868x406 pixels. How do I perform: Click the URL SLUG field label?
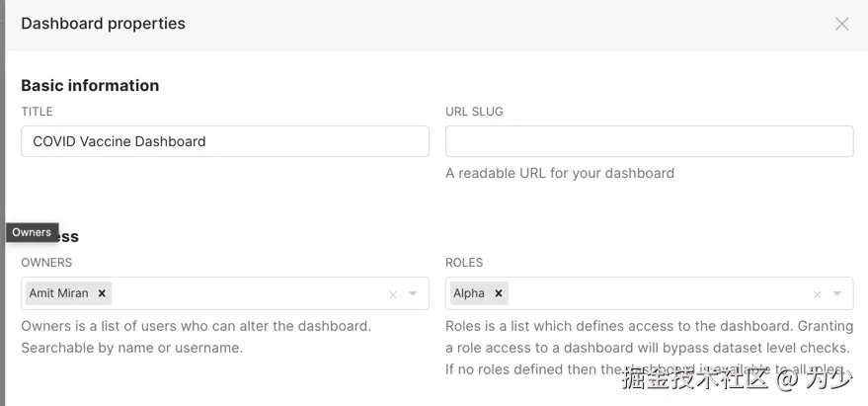tap(474, 112)
